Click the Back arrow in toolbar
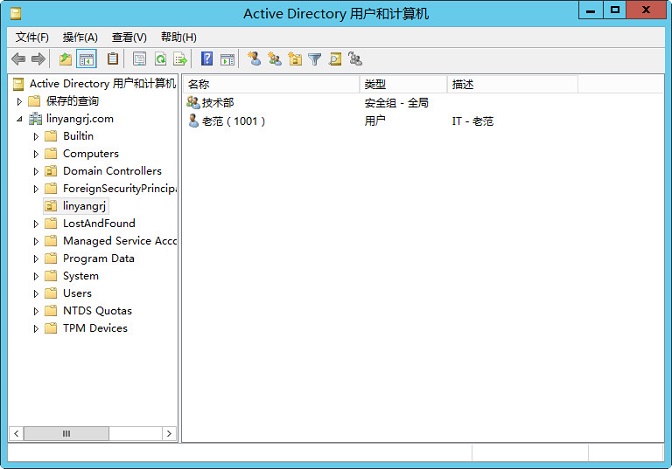The height and width of the screenshot is (469, 672). pyautogui.click(x=18, y=59)
